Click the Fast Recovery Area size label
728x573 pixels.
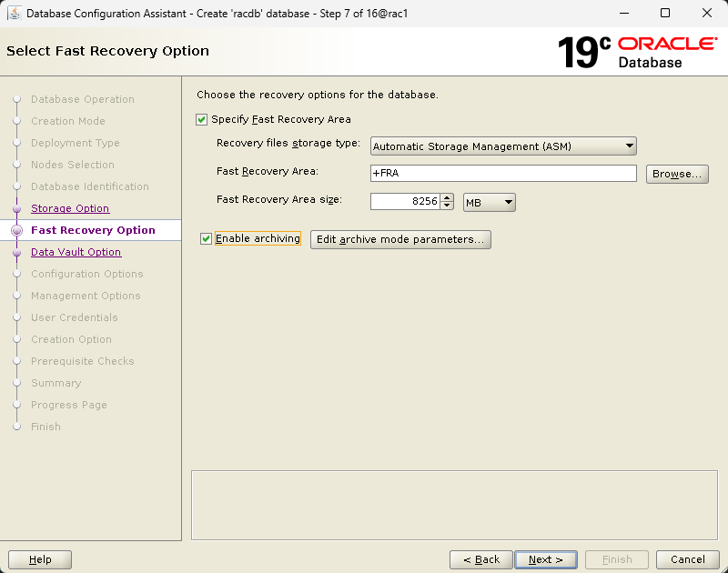pos(279,199)
